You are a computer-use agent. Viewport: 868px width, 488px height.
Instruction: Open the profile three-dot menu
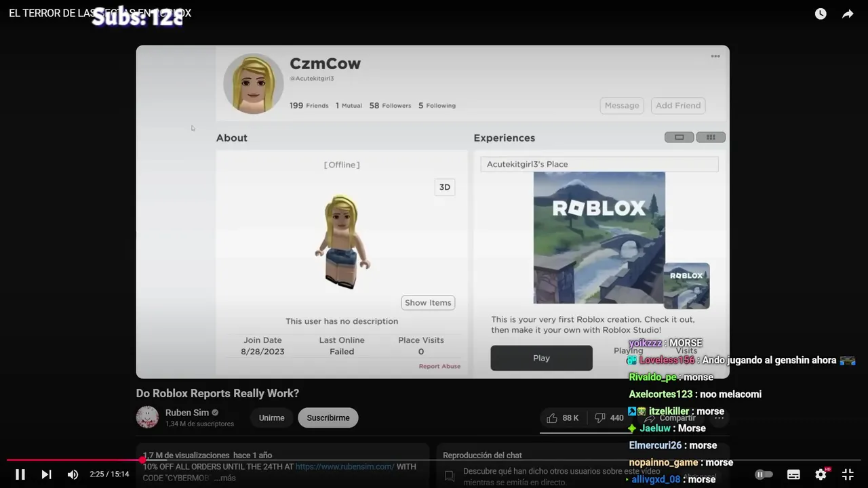click(x=715, y=56)
